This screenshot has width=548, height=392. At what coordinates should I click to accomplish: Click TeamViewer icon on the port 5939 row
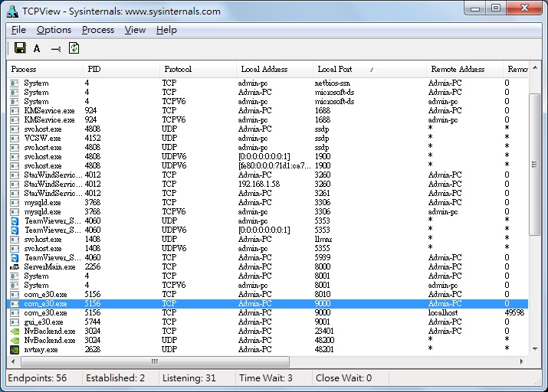15,257
